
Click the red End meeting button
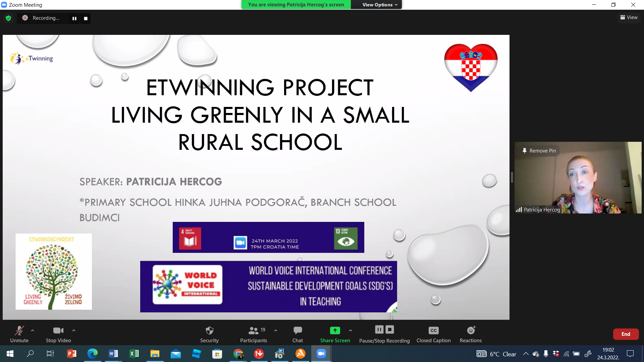point(626,334)
